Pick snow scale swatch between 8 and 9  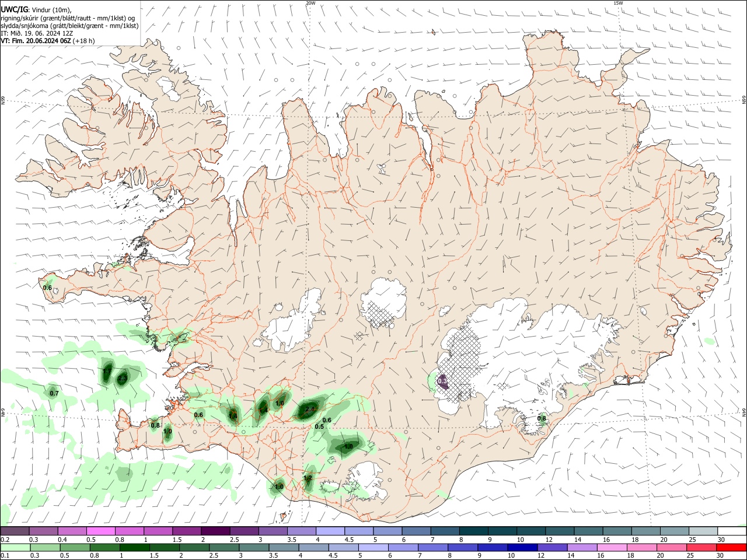[x=474, y=531]
